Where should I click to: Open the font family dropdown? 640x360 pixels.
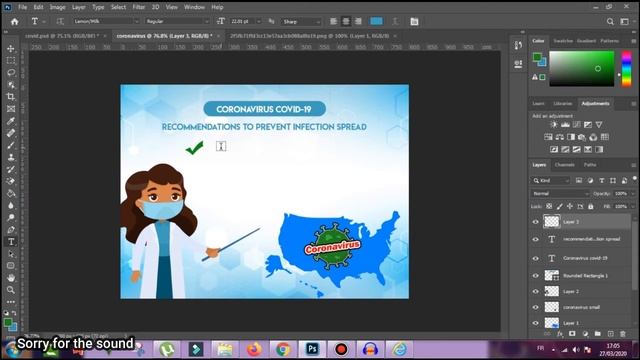point(106,21)
